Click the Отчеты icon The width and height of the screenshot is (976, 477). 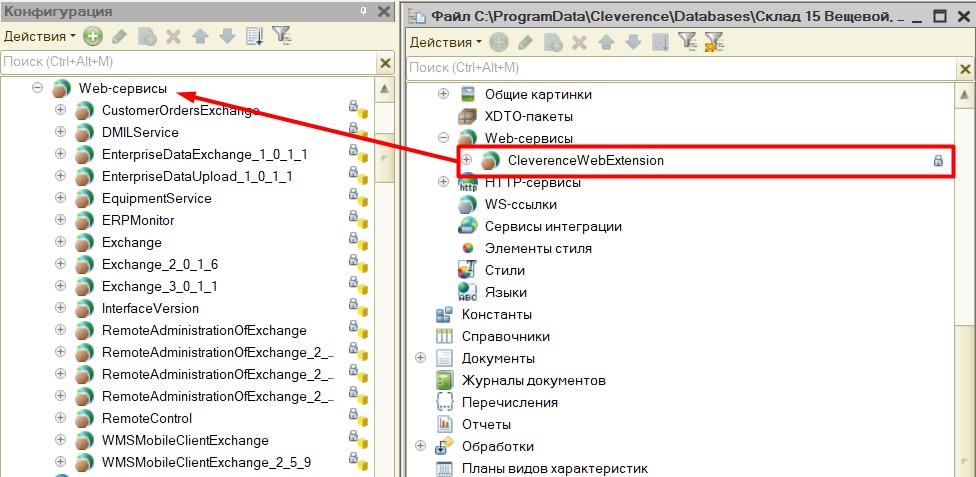[x=444, y=424]
